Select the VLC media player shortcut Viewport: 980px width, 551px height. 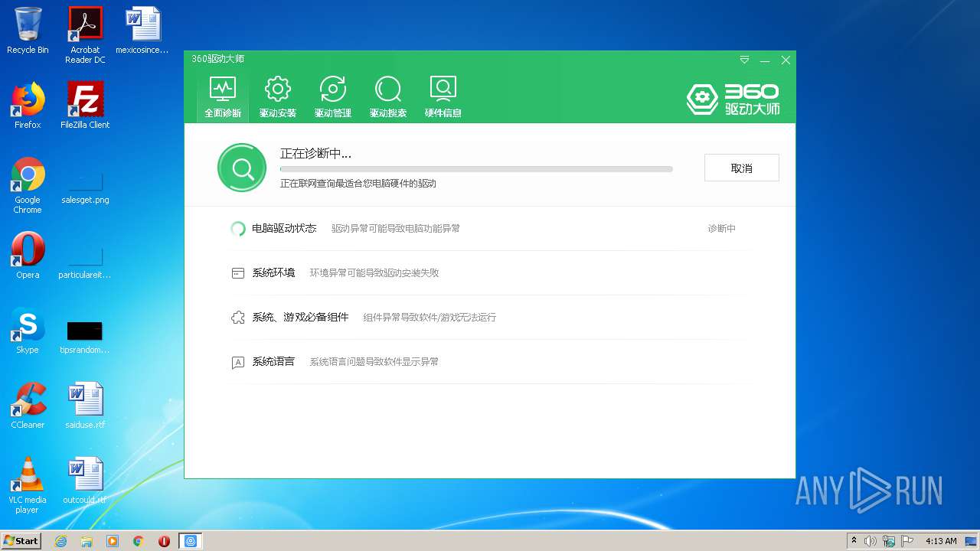(28, 485)
